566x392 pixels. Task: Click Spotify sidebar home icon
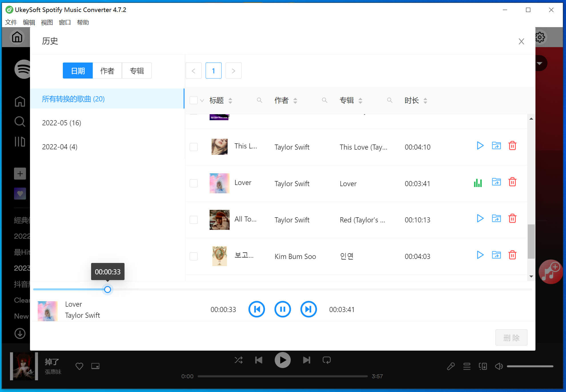point(20,101)
